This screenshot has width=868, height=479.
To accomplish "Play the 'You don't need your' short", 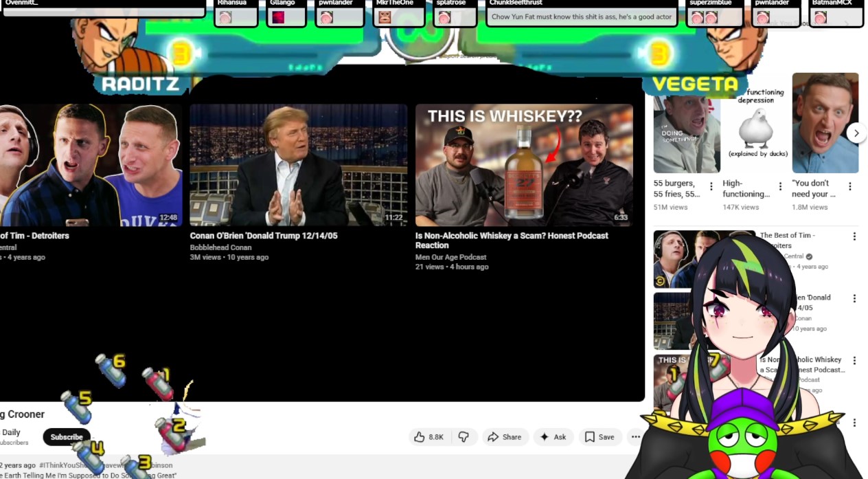I will (x=825, y=124).
